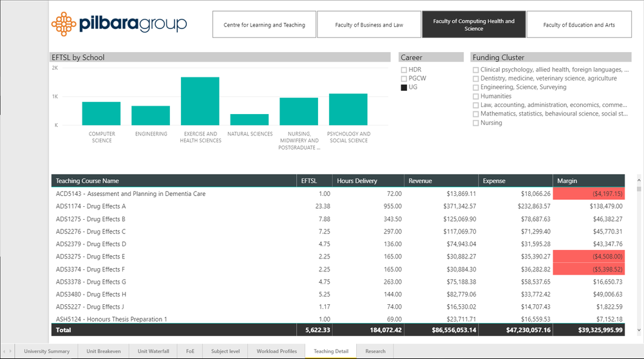Click the Exercise and Health Sciences bar
The height and width of the screenshot is (359, 644).
tap(200, 101)
